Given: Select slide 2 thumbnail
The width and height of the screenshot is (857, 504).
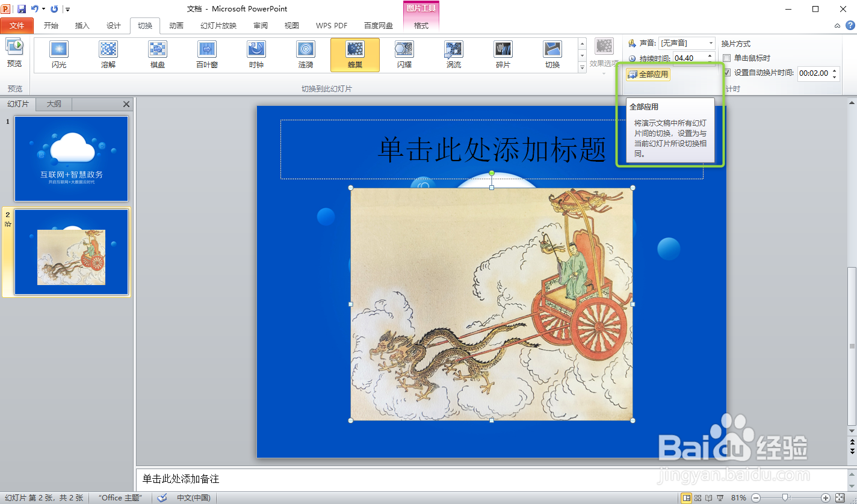Looking at the screenshot, I should 72,252.
